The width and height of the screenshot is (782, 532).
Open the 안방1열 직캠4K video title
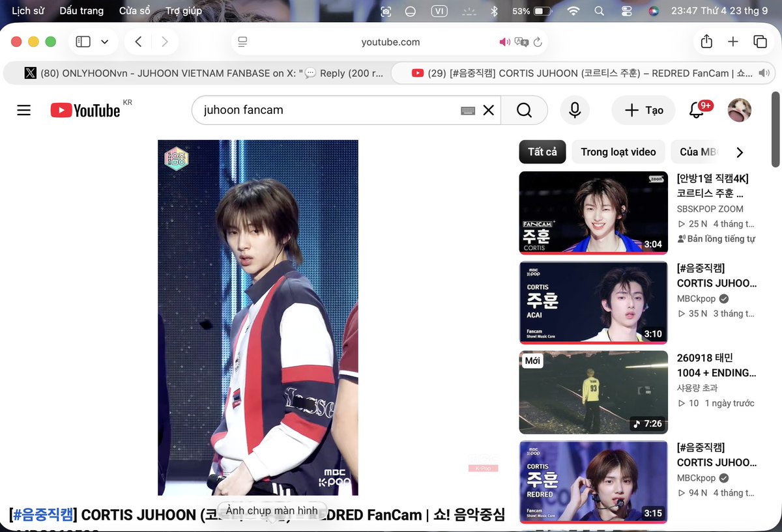pos(713,186)
